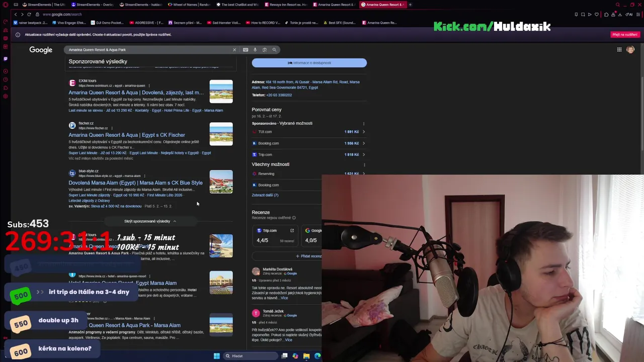Open a new browser tab
This screenshot has width=644, height=362.
[410, 5]
